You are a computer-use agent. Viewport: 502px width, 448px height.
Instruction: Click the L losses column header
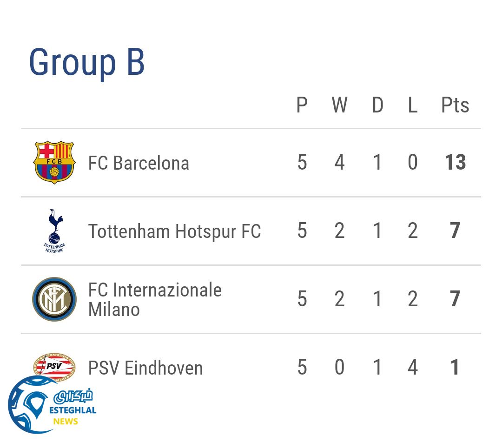(x=412, y=105)
